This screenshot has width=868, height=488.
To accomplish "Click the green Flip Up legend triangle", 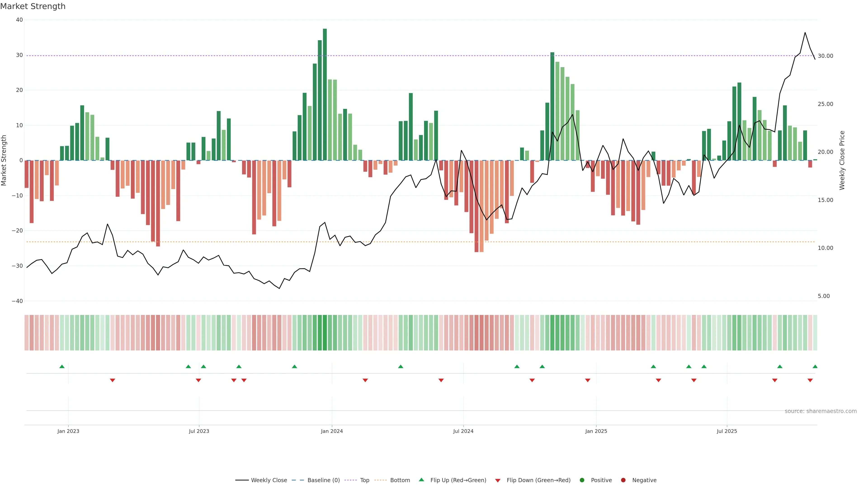I will tap(421, 480).
